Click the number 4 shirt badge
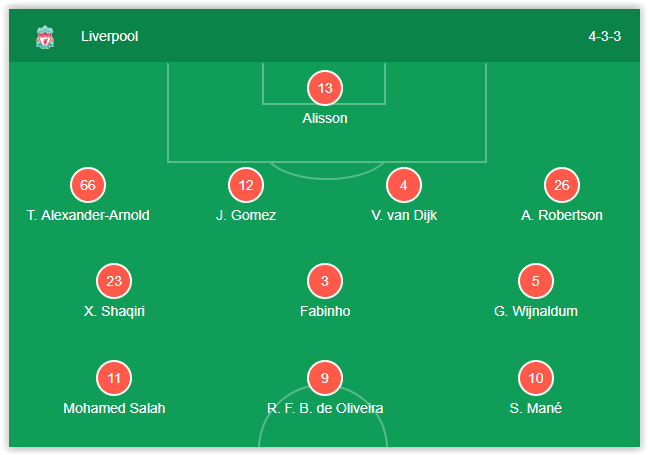Viewport: 648px width, 455px height. pyautogui.click(x=404, y=185)
